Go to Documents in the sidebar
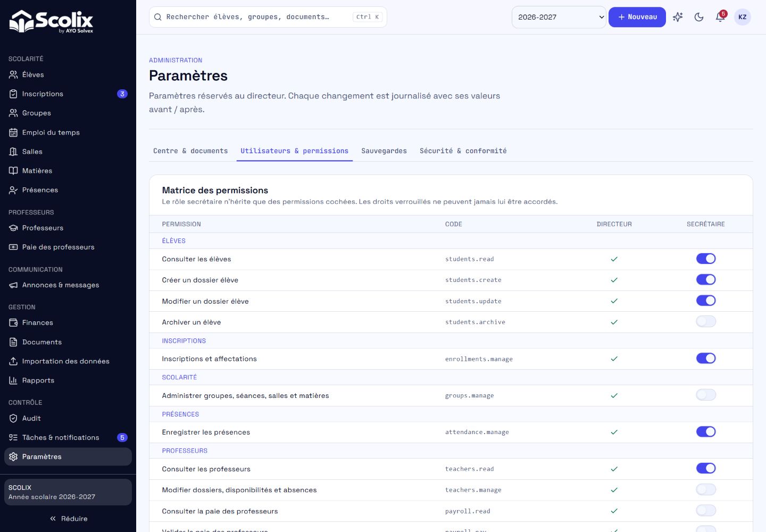766x532 pixels. pos(68,342)
